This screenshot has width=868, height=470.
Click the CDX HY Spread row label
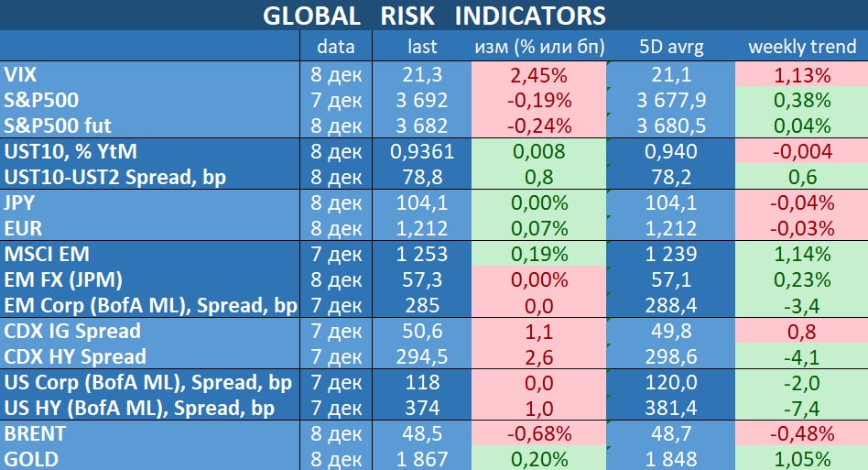coord(75,356)
